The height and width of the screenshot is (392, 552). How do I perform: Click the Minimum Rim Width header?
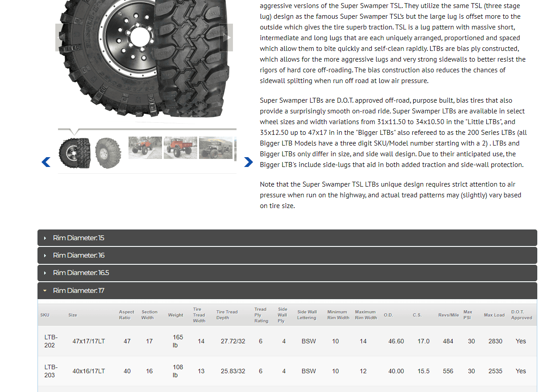click(338, 315)
